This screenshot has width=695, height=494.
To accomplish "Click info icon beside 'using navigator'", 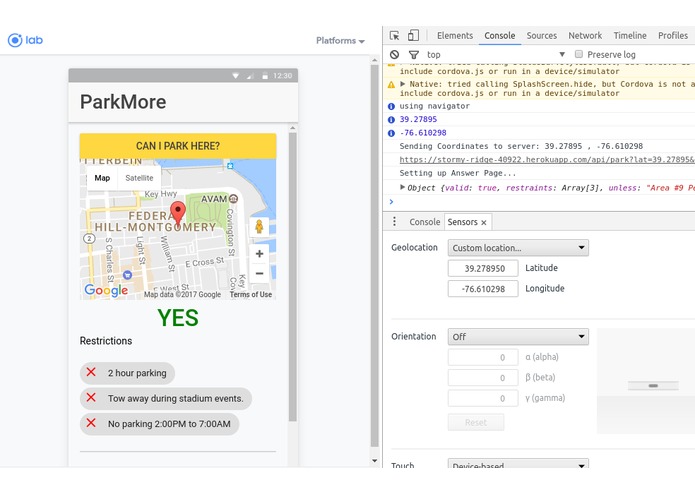I will click(391, 106).
